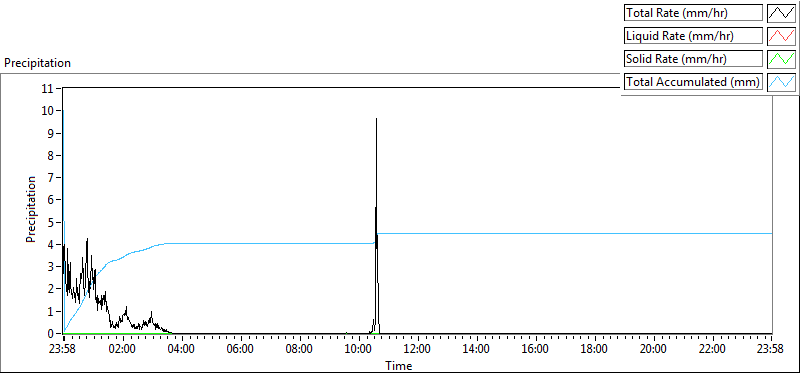Click the Total Rate black line swatch
This screenshot has width=800, height=373.
coord(781,13)
